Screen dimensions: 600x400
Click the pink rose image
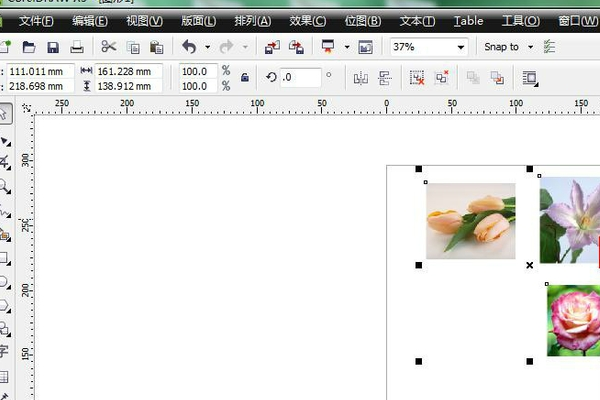(573, 320)
